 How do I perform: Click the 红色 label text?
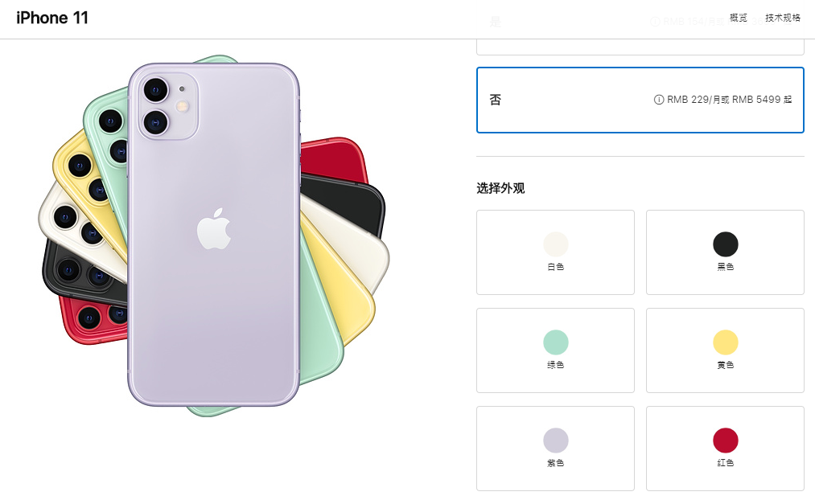coord(725,463)
